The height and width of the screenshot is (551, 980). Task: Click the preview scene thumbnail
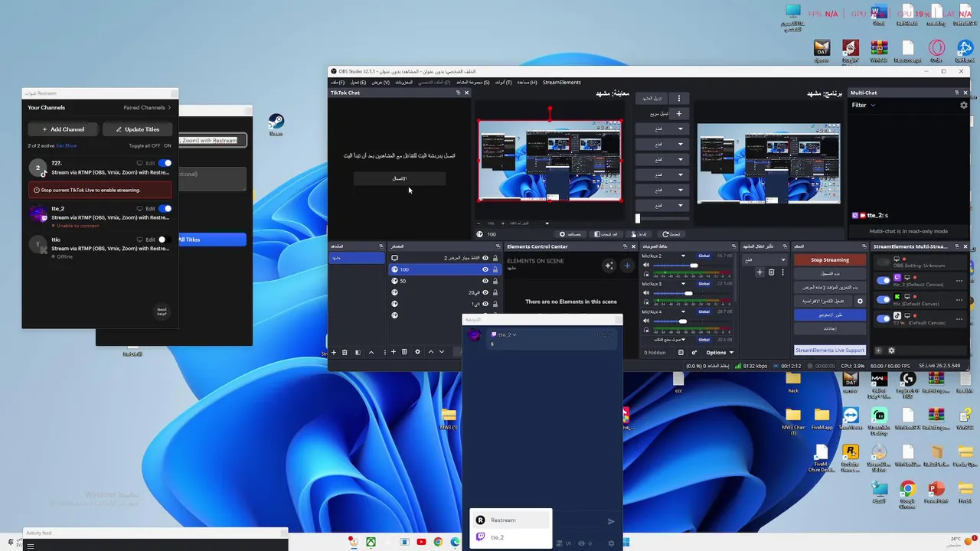click(x=550, y=161)
